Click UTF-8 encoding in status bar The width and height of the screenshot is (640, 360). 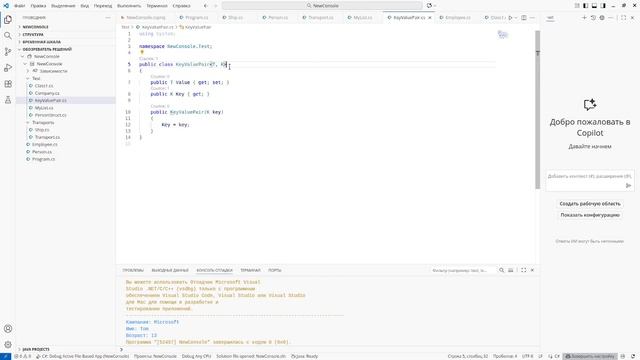[527, 356]
